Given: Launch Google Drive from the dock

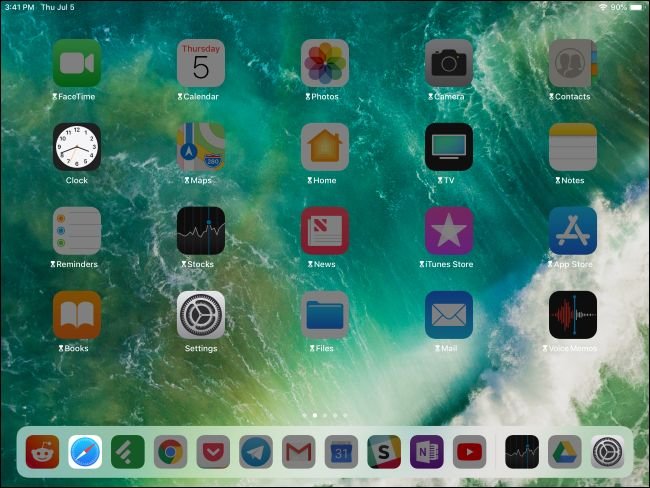Looking at the screenshot, I should point(564,452).
